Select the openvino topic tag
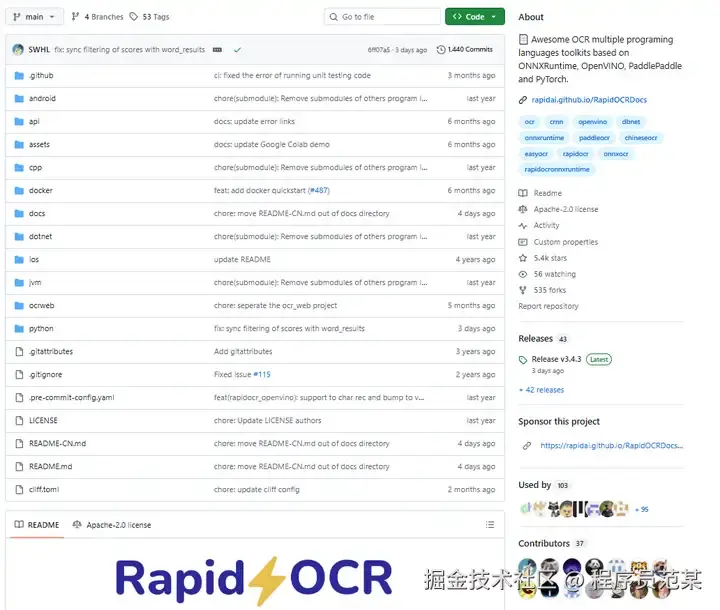720x610 pixels. click(592, 122)
